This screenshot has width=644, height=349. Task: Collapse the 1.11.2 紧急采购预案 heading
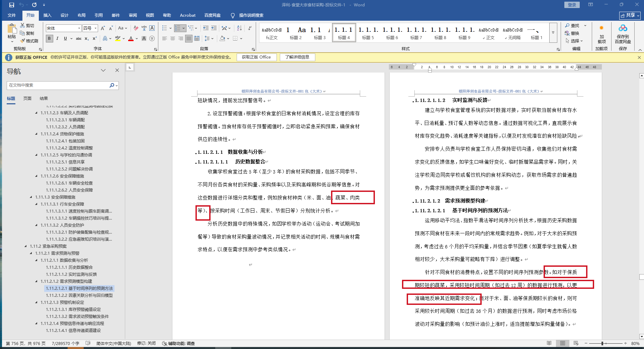coord(25,246)
